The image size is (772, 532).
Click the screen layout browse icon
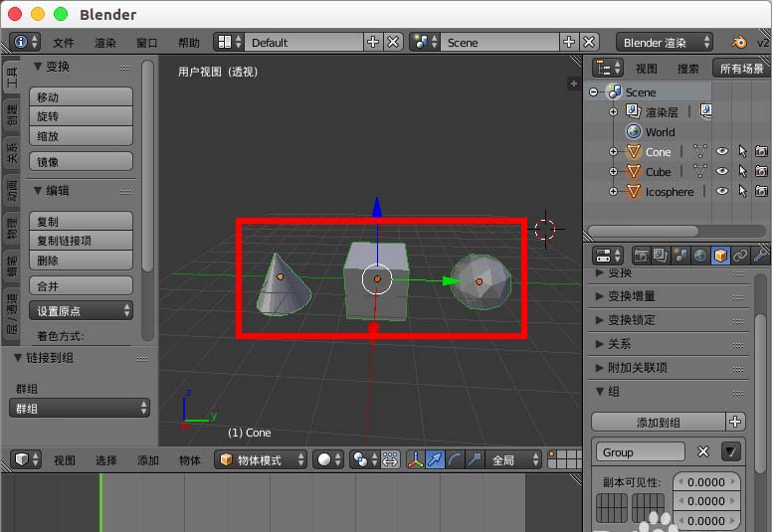coord(229,43)
